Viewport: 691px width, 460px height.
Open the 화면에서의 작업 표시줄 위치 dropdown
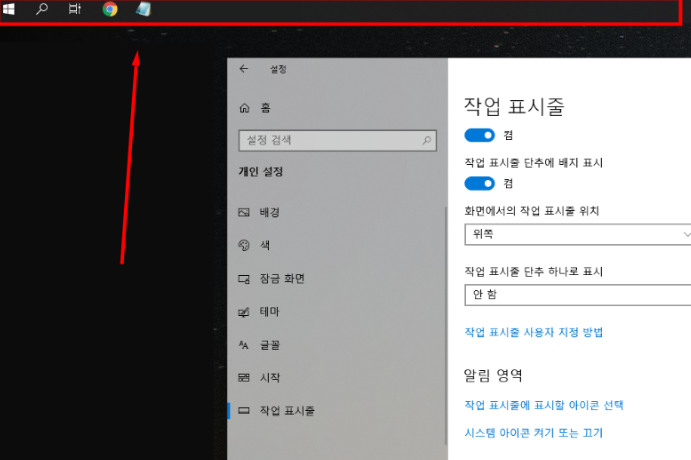click(578, 234)
